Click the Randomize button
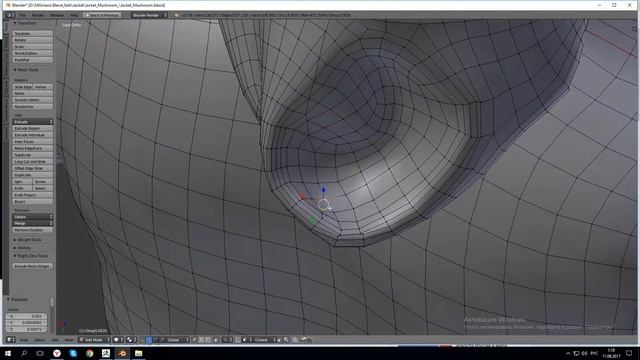The width and height of the screenshot is (640, 360). [x=33, y=107]
